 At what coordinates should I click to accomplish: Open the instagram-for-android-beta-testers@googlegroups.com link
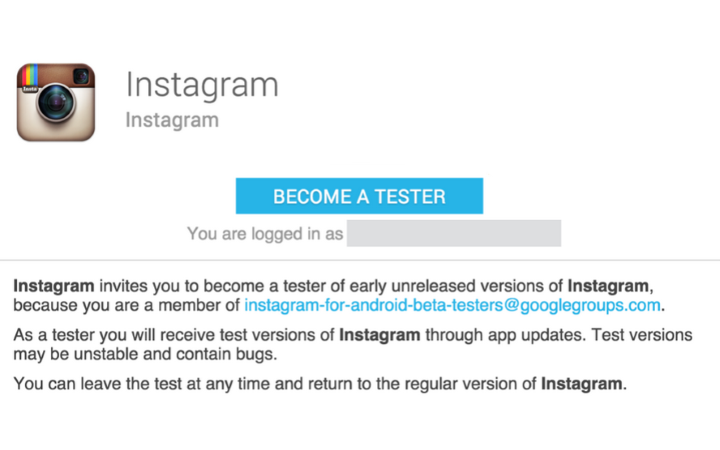click(452, 305)
